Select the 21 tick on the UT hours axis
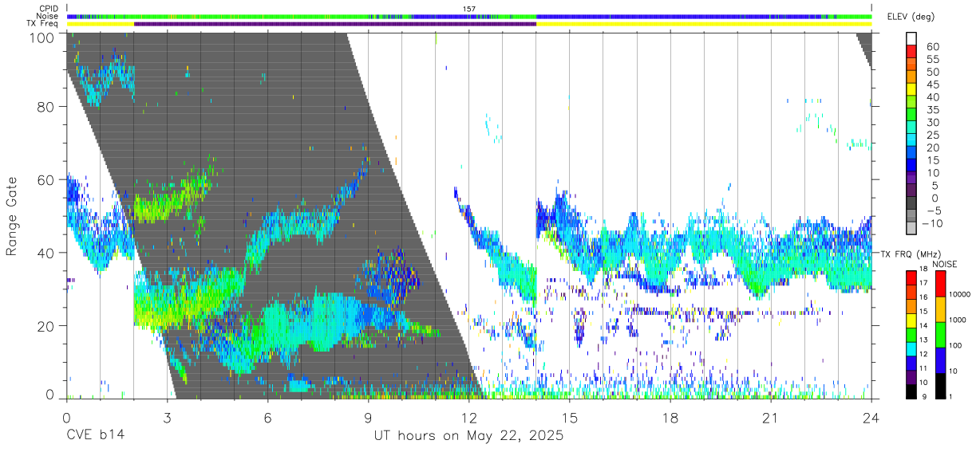This screenshot has height=452, width=980. [x=770, y=417]
